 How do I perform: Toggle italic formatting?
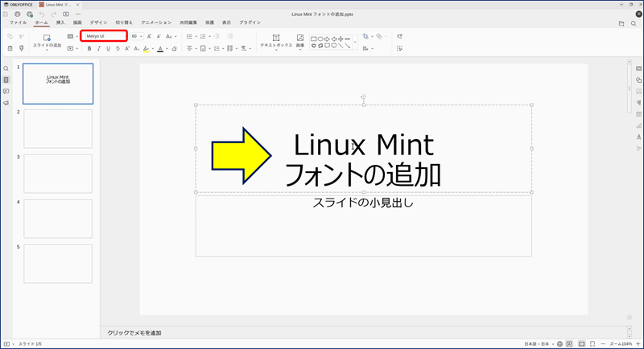[98, 48]
